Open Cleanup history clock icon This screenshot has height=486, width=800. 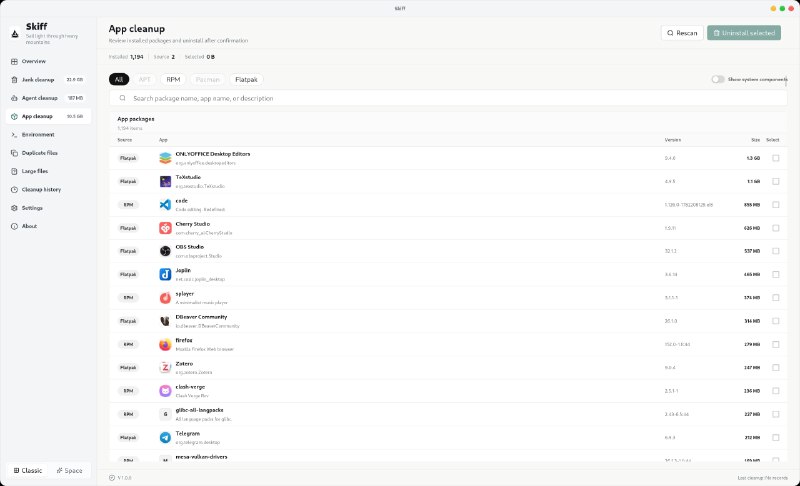coord(14,190)
